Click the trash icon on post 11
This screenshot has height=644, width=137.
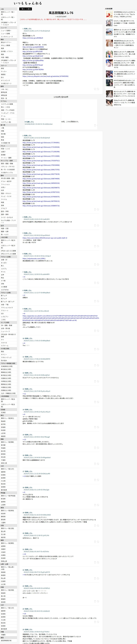pyautogui.click(x=95, y=365)
